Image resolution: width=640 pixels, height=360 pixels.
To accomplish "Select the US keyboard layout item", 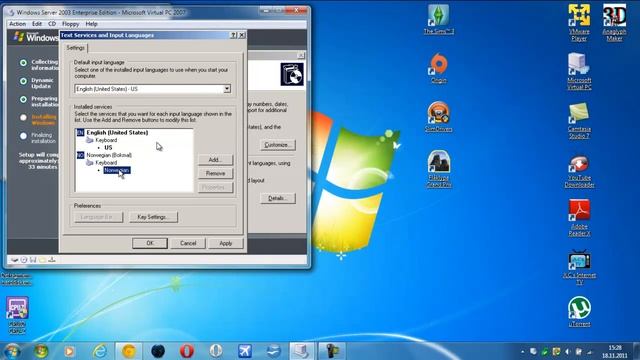I will pos(108,147).
